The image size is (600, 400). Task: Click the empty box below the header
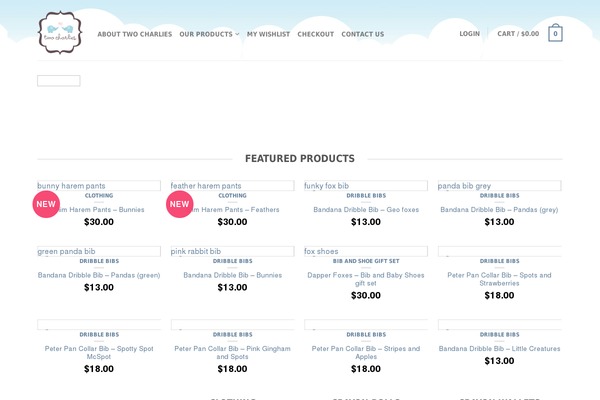59,81
